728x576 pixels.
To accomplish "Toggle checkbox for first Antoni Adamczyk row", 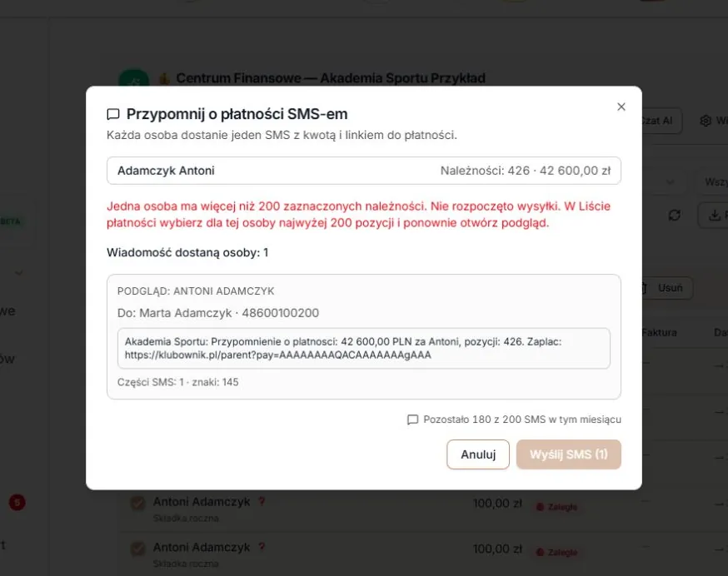I will [x=137, y=503].
